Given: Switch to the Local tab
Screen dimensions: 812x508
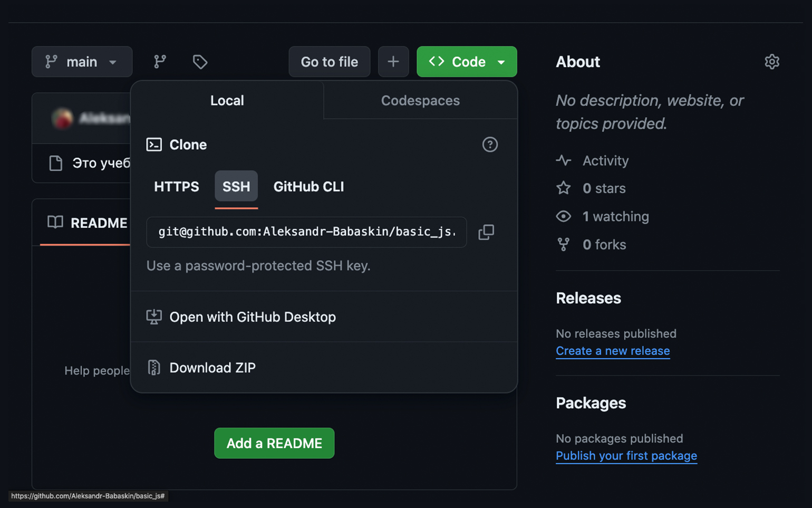Looking at the screenshot, I should click(227, 100).
